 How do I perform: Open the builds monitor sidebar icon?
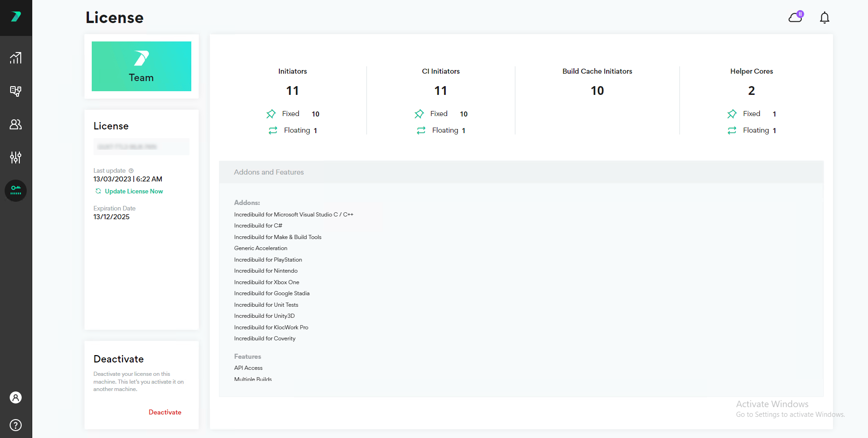point(16,91)
